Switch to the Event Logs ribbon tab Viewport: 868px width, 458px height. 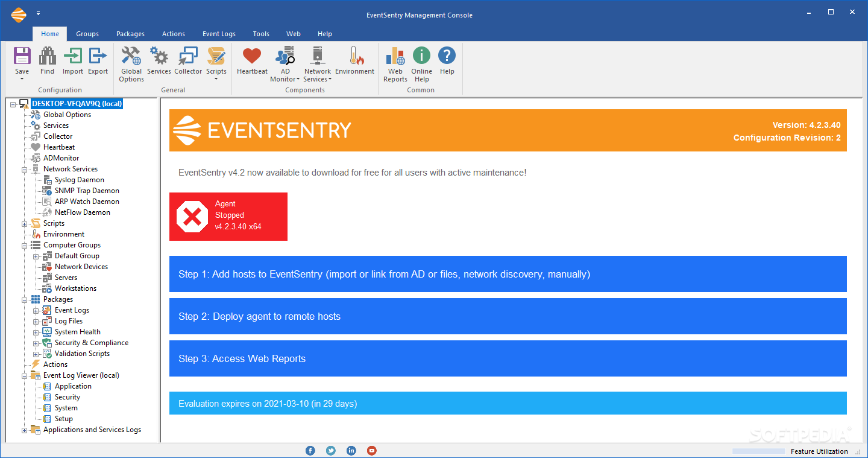point(219,34)
